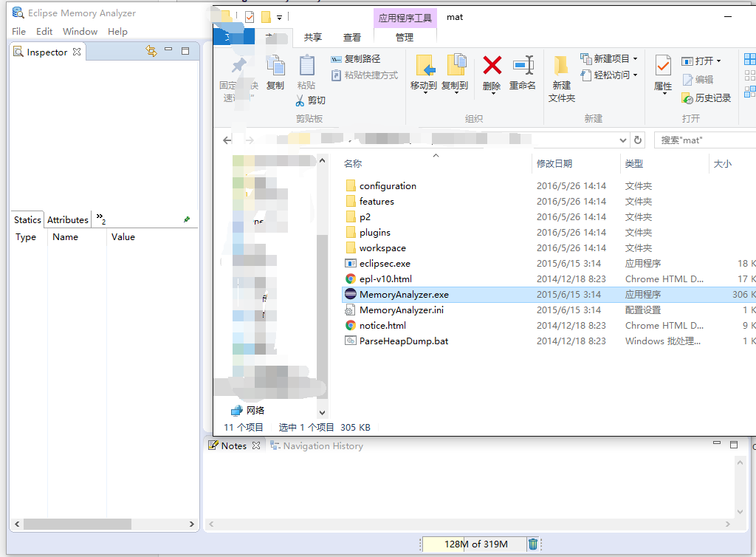Click the Copy (复制) ribbon icon
The height and width of the screenshot is (557, 756).
coord(276,66)
